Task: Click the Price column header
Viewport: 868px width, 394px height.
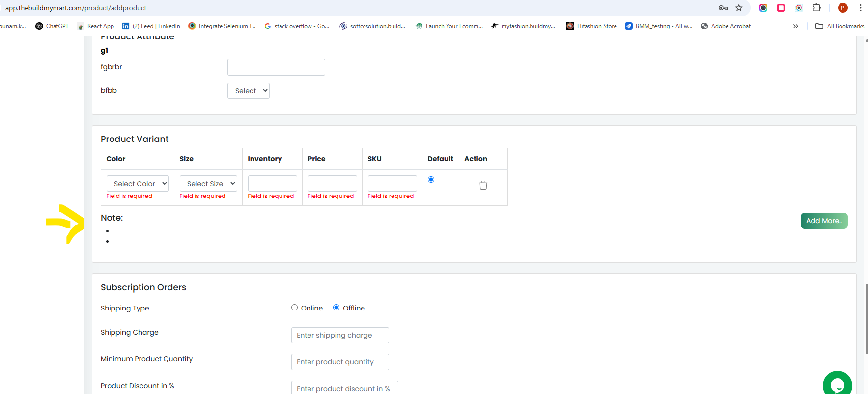Action: tap(316, 159)
